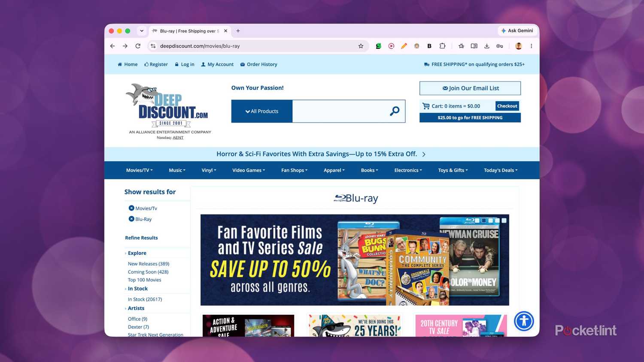
Task: Click the bold B extension icon
Action: point(429,46)
